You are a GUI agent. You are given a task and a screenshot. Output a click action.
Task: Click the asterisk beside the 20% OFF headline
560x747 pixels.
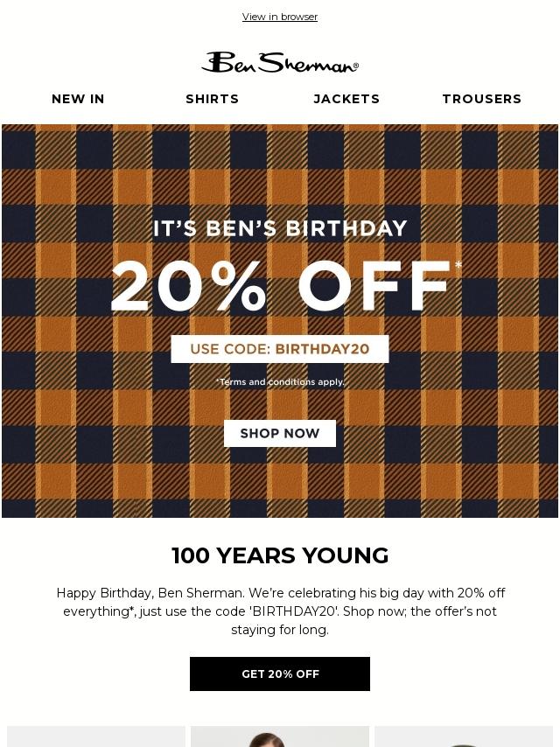(x=458, y=266)
